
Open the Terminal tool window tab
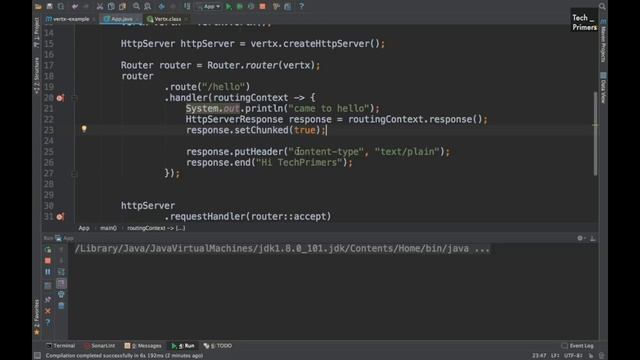60,346
